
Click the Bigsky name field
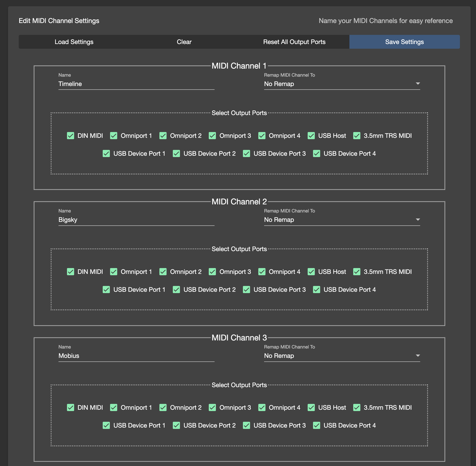(x=136, y=220)
